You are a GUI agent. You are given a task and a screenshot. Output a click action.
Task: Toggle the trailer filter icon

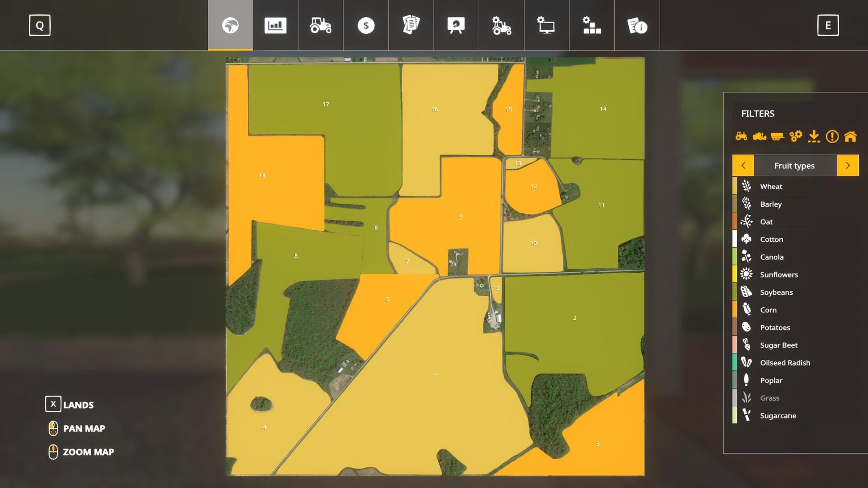point(777,136)
